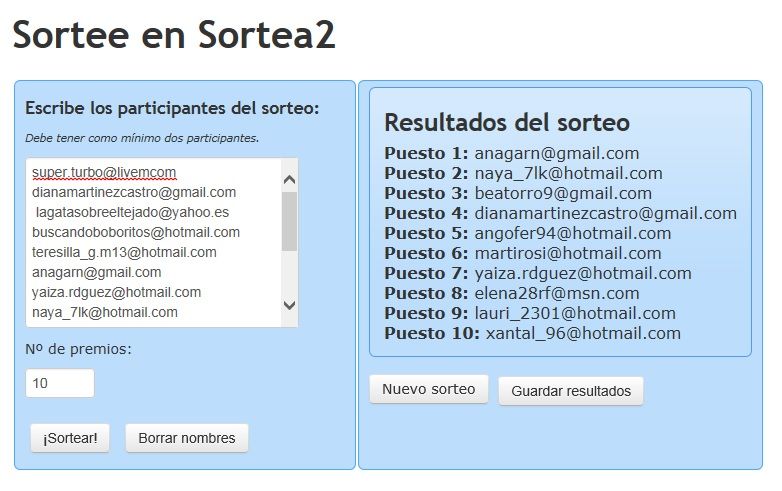Click naya_7lk@hotmail.com in participants list

[105, 312]
